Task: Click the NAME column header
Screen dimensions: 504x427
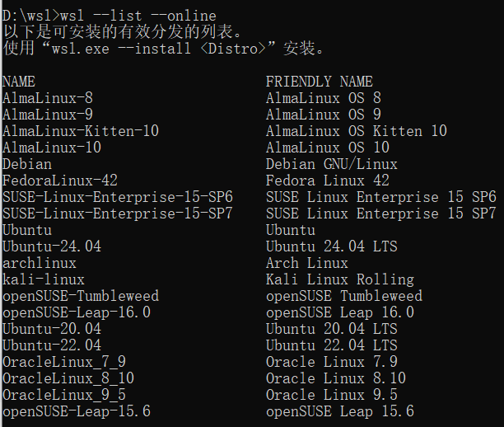Action: click(x=19, y=81)
